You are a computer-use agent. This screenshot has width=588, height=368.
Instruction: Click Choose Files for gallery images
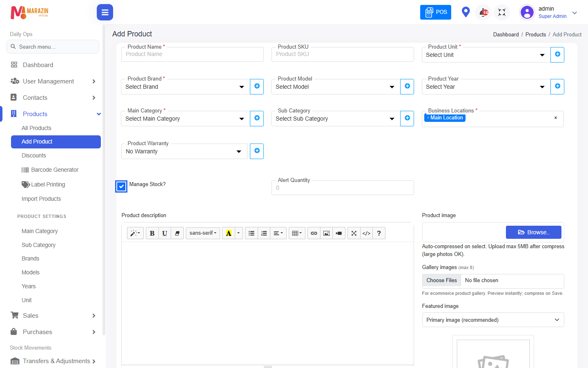(x=442, y=280)
